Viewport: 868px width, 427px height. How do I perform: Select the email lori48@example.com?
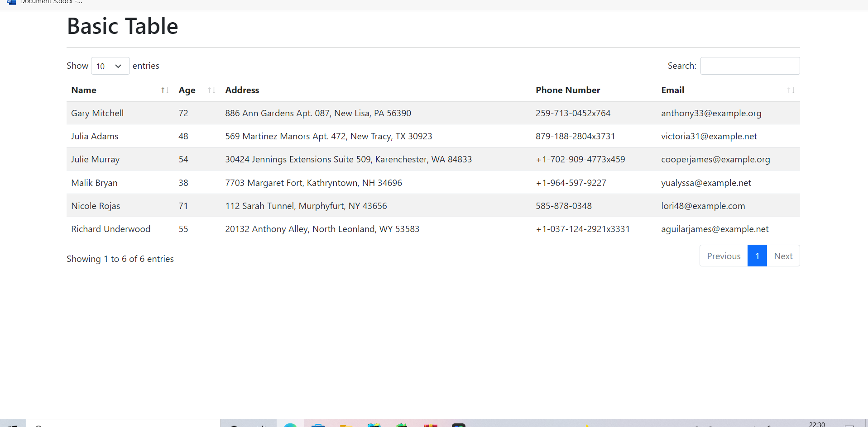coord(703,206)
